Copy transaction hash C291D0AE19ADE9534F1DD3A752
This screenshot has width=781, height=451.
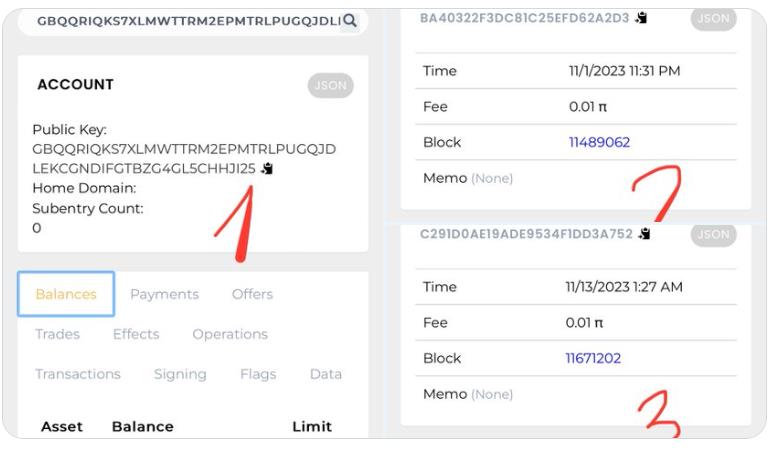coord(645,234)
